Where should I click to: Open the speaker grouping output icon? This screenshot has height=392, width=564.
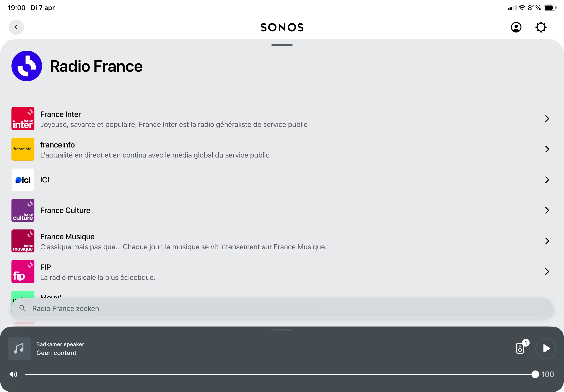pos(520,348)
